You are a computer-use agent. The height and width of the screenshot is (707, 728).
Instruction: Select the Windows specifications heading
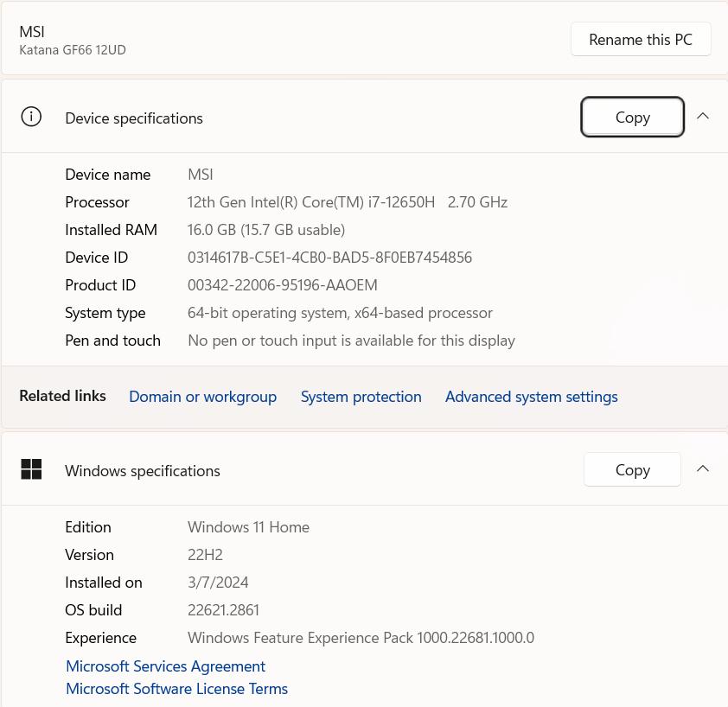[x=143, y=471]
